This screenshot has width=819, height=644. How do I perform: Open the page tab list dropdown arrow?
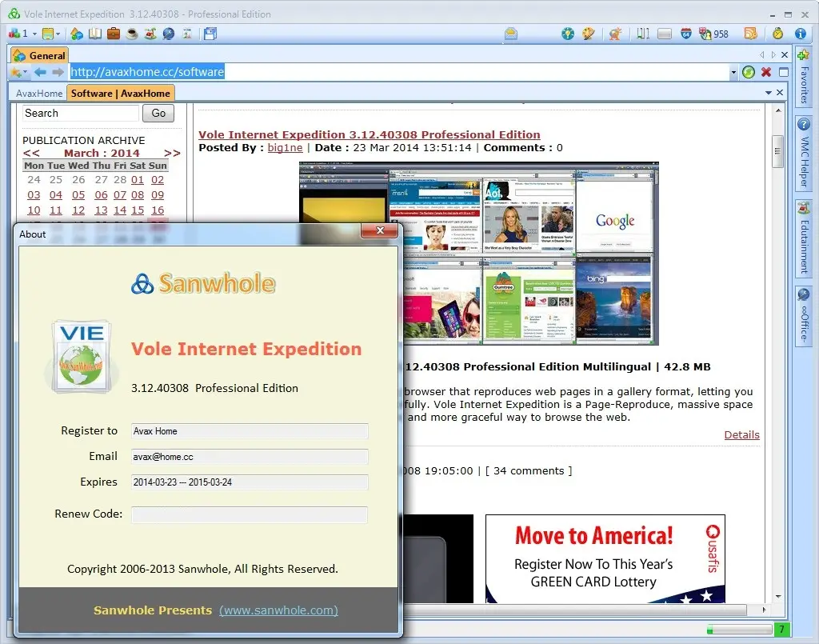pyautogui.click(x=769, y=93)
